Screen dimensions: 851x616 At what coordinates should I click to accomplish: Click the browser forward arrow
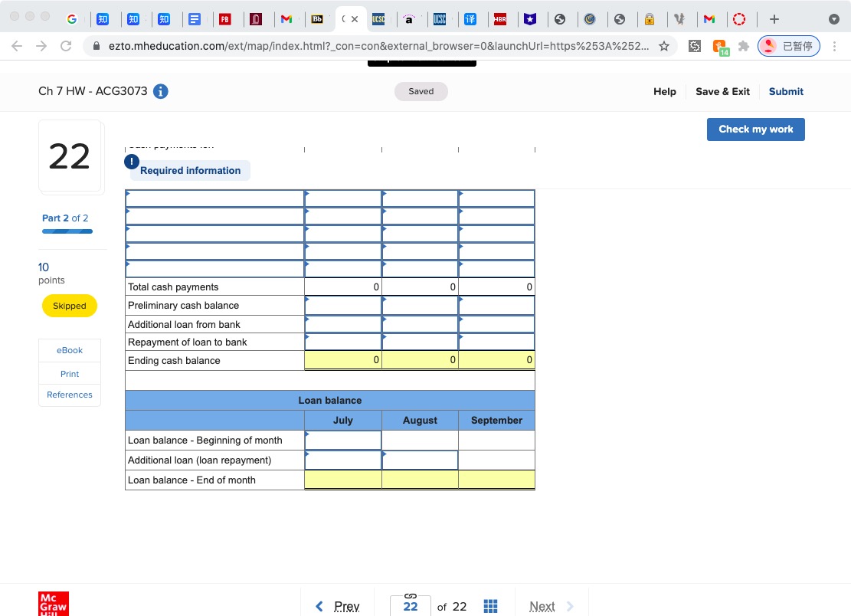point(41,46)
